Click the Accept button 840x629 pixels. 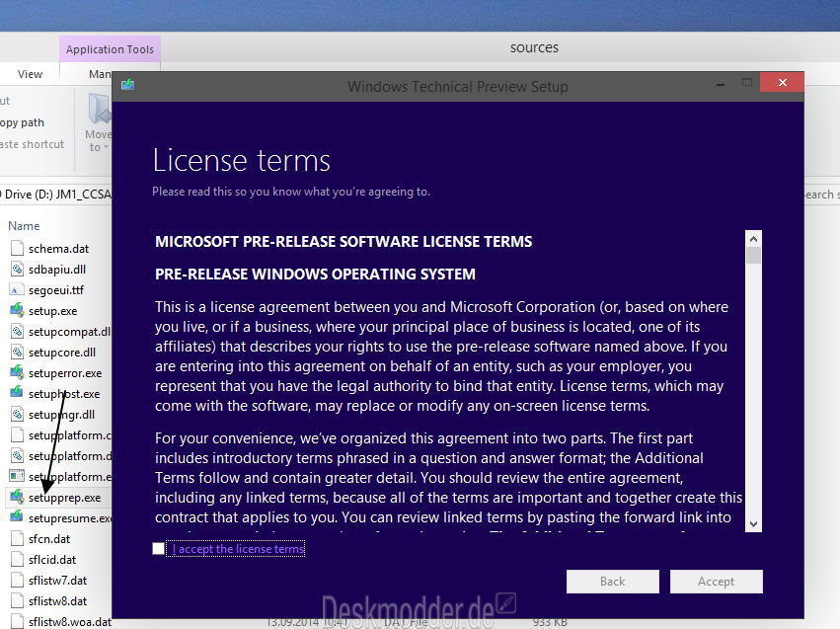pos(717,582)
